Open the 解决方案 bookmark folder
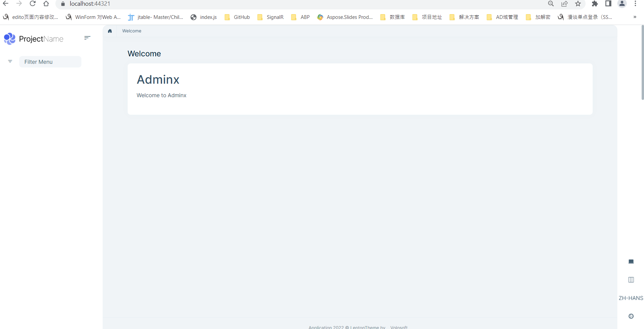The image size is (644, 329). 464,17
